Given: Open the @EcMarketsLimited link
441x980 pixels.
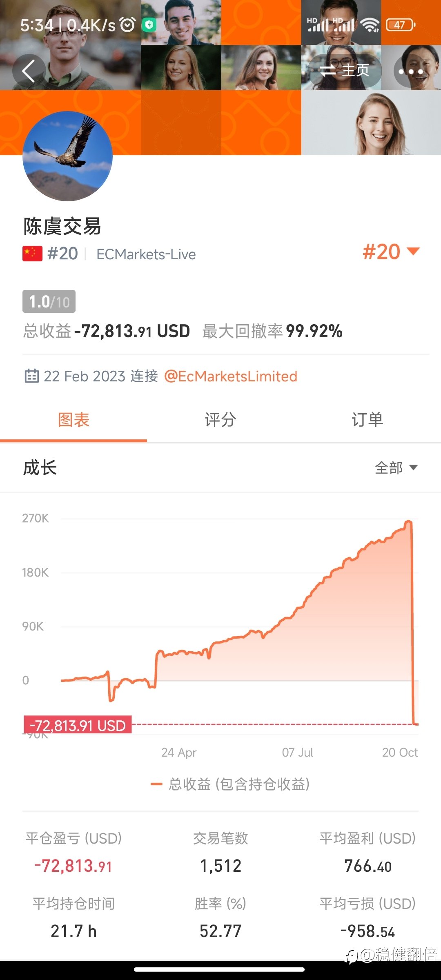Looking at the screenshot, I should pos(231,376).
